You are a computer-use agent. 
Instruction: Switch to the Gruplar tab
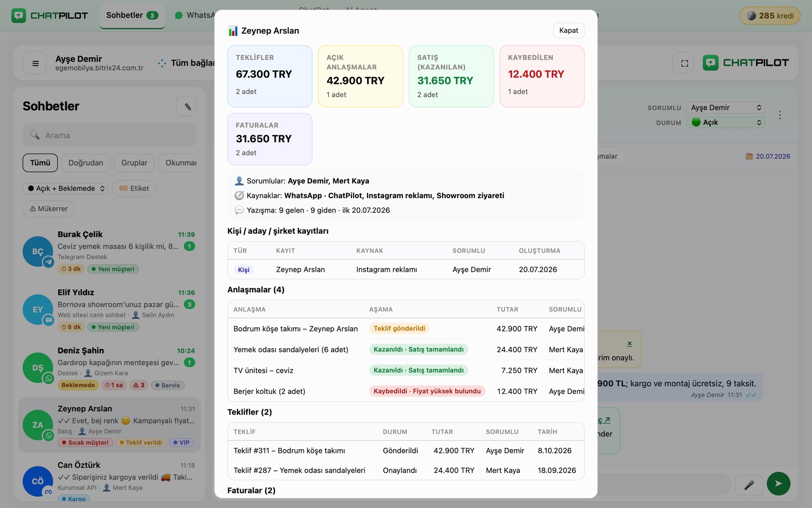click(x=134, y=163)
